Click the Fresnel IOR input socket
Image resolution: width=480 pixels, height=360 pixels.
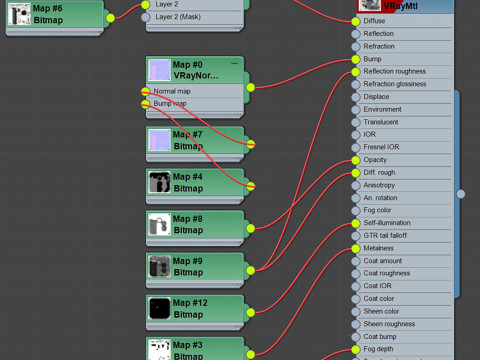[x=356, y=147]
